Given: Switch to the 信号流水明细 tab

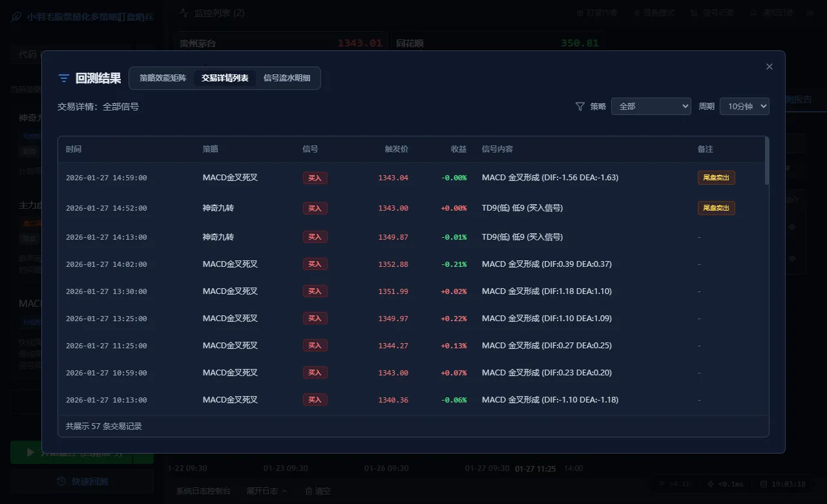Looking at the screenshot, I should click(287, 78).
